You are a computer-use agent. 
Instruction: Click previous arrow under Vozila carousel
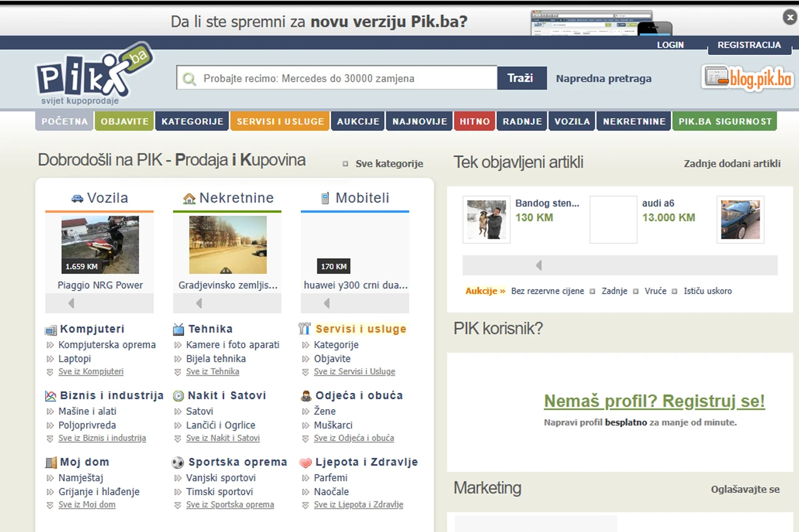pyautogui.click(x=71, y=303)
